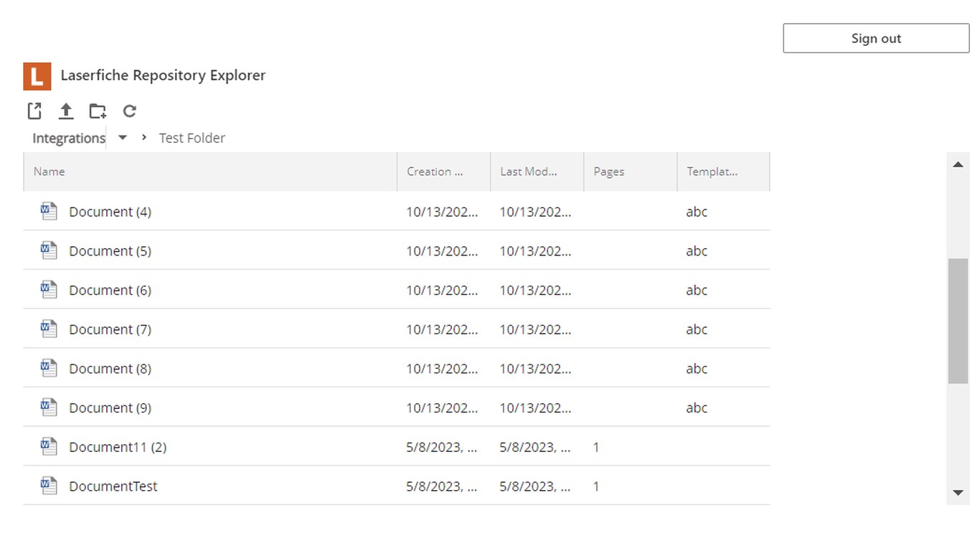Click the Word icon beside DocumentTest

49,486
